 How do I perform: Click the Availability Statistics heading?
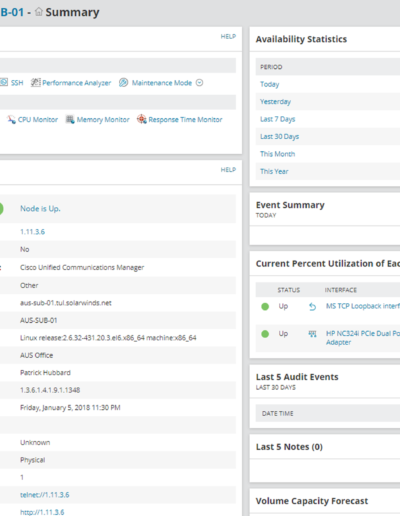click(301, 39)
